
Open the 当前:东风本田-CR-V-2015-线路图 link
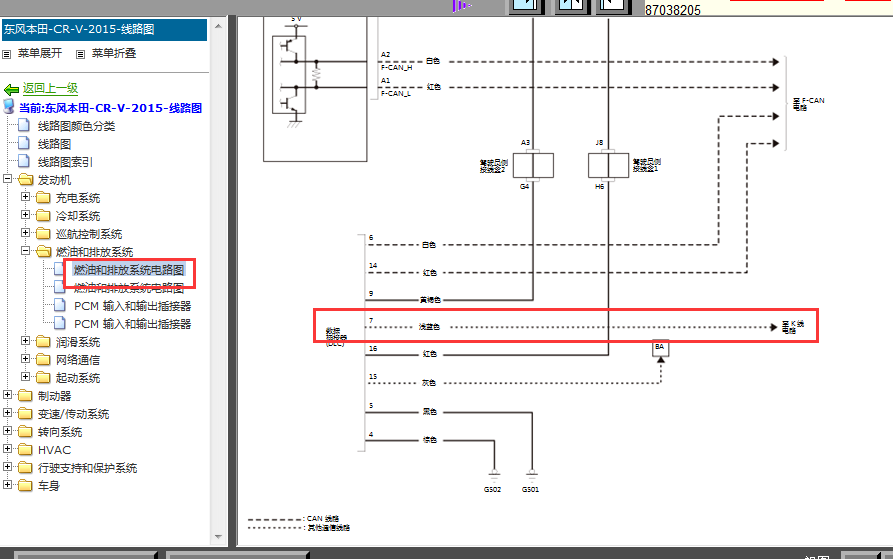(110, 108)
